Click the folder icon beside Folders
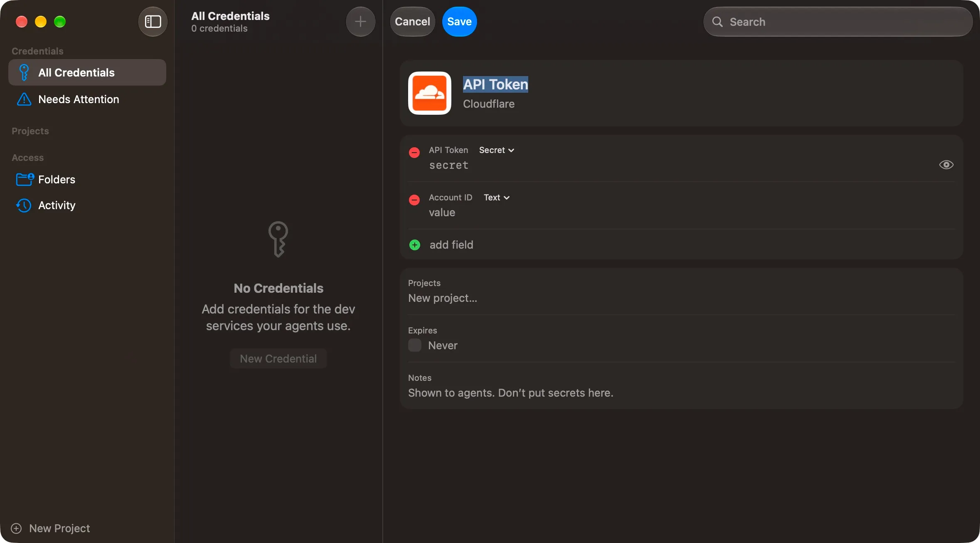This screenshot has width=980, height=543. coord(25,180)
